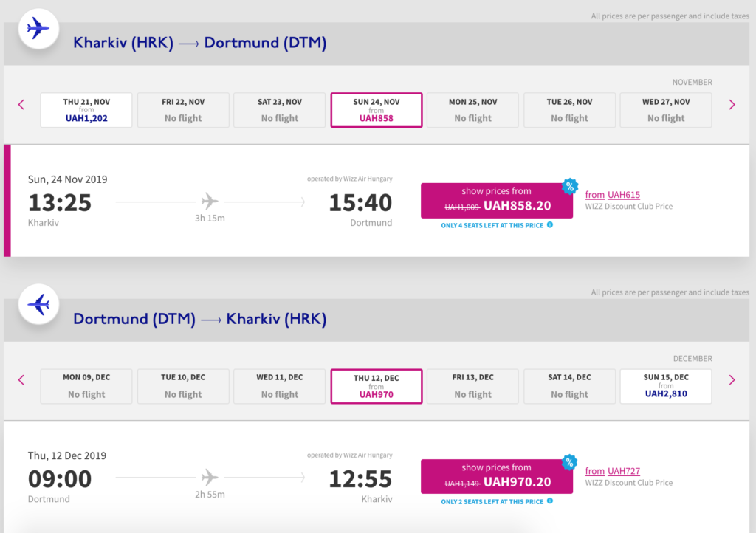Select Sun 15 Dec UAH2,810 date

click(666, 386)
